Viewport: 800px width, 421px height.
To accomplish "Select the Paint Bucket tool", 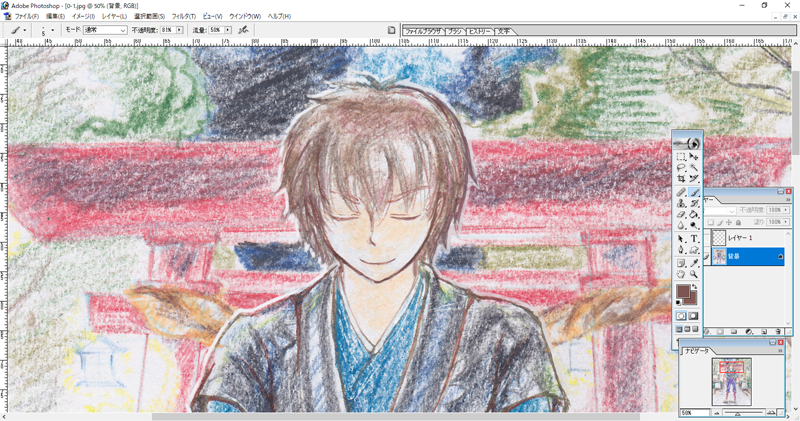I will coord(694,214).
